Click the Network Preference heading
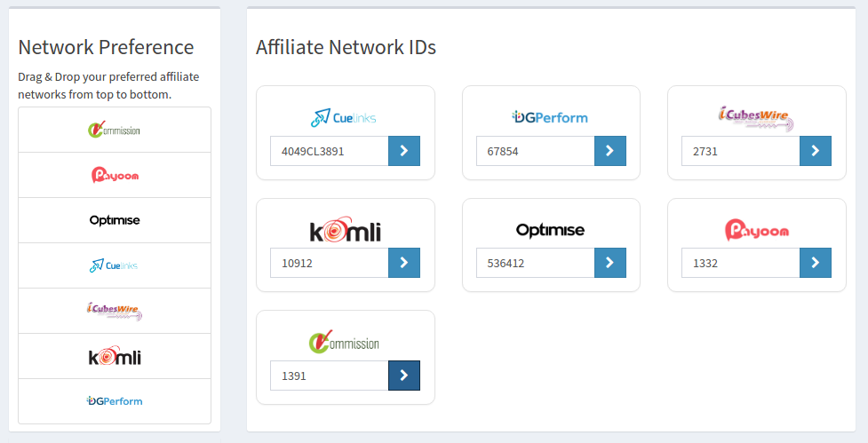868x443 pixels. click(107, 47)
